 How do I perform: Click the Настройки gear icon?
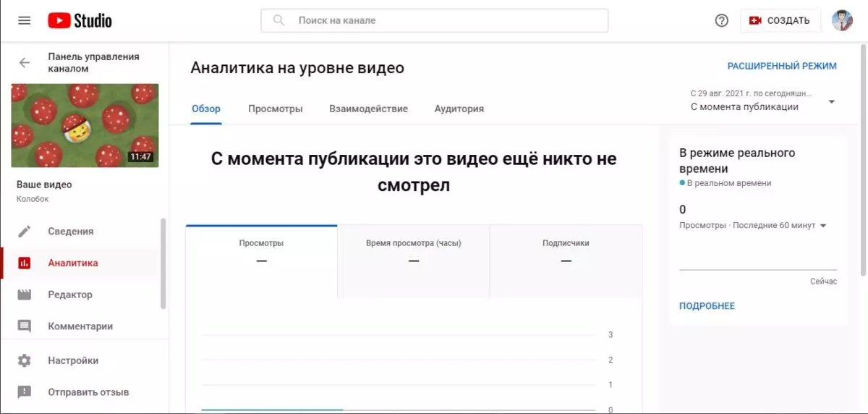click(25, 360)
